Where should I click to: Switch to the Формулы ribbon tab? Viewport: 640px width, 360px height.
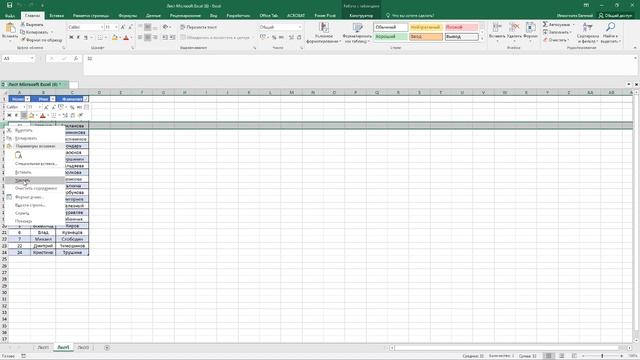[x=128, y=16]
